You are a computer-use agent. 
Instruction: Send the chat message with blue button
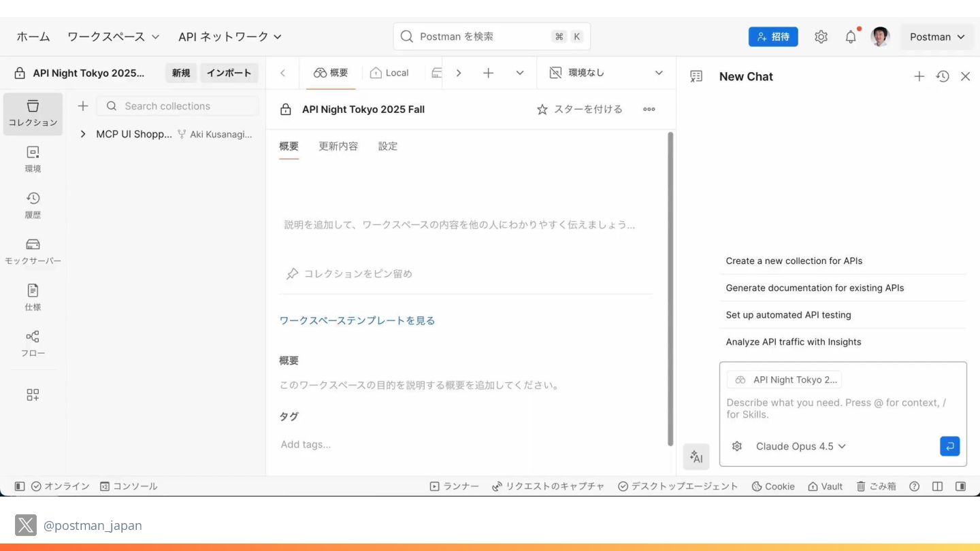click(949, 446)
